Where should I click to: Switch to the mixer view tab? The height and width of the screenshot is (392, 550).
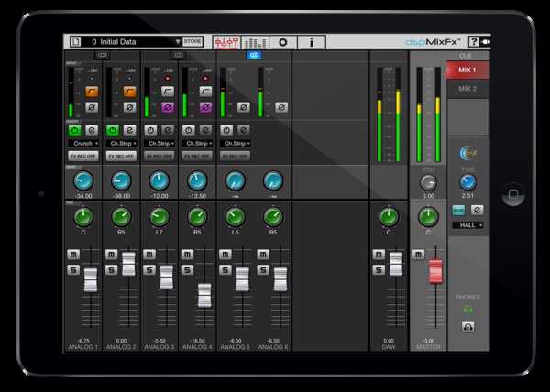pos(226,42)
